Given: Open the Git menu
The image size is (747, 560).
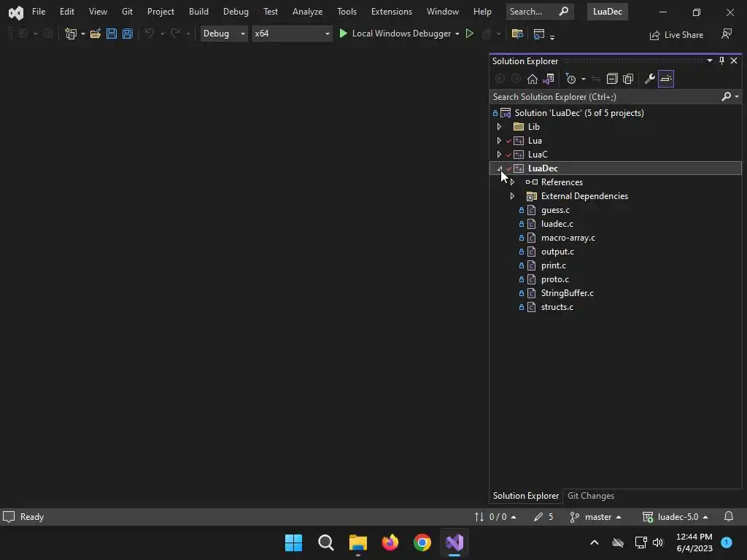Looking at the screenshot, I should [x=127, y=12].
